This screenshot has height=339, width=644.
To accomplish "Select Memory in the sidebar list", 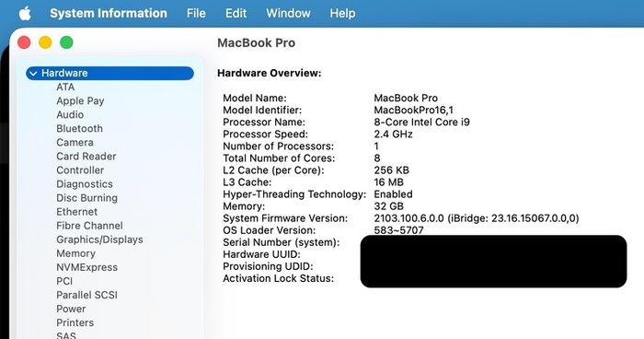I will 75,253.
